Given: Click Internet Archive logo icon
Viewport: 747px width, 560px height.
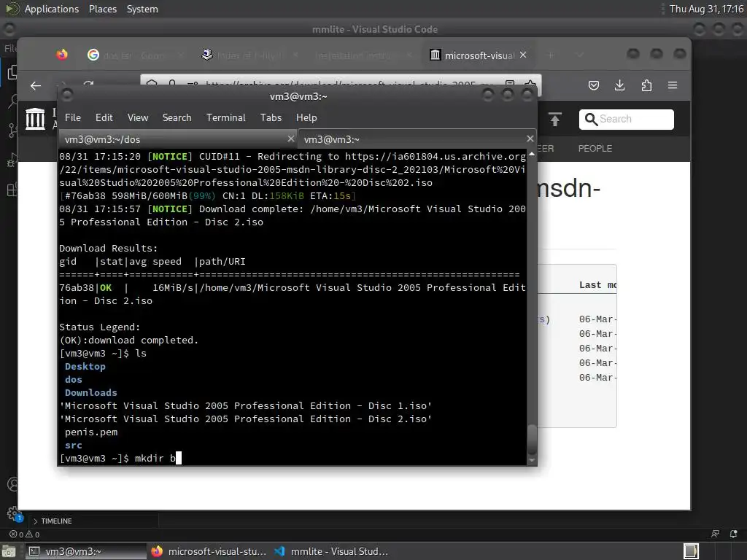Looking at the screenshot, I should (35, 119).
